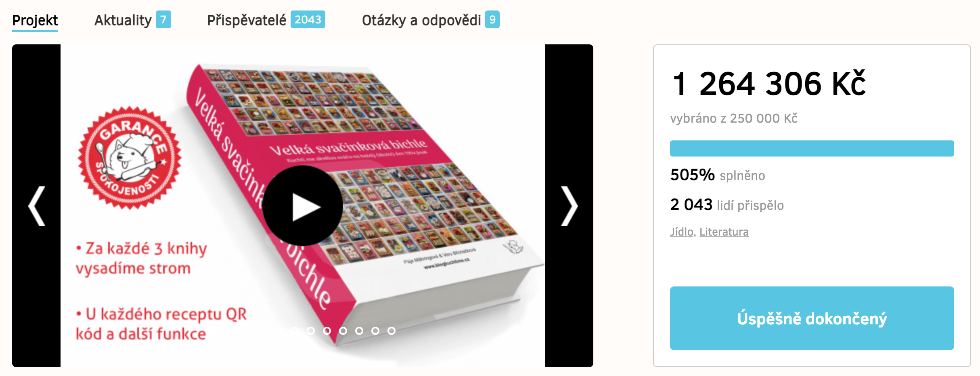Image resolution: width=980 pixels, height=376 pixels.
Task: Advance to the next gallery slide
Action: pyautogui.click(x=569, y=206)
